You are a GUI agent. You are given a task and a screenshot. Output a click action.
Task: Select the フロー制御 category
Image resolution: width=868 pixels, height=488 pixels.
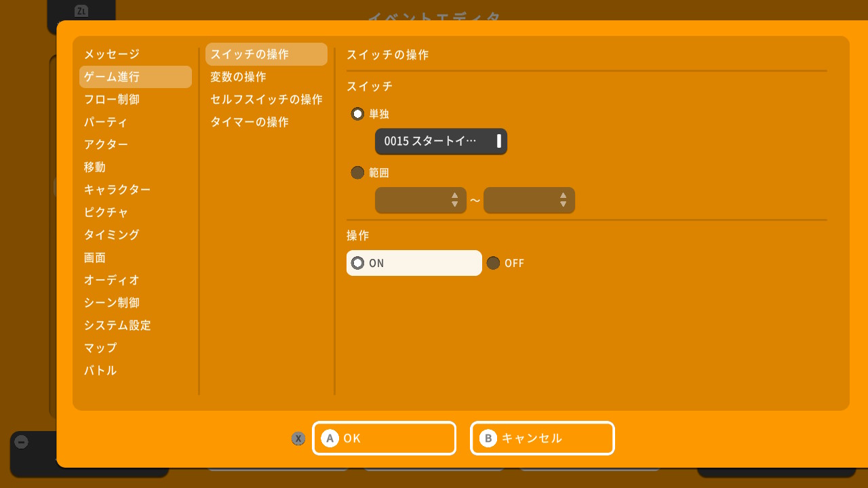[x=136, y=100]
